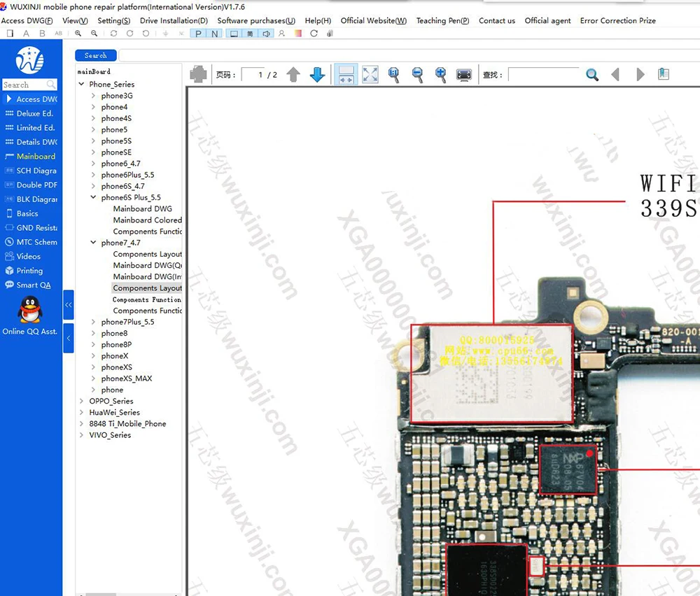
Task: Expand the phone3G tree node
Action: pyautogui.click(x=93, y=95)
